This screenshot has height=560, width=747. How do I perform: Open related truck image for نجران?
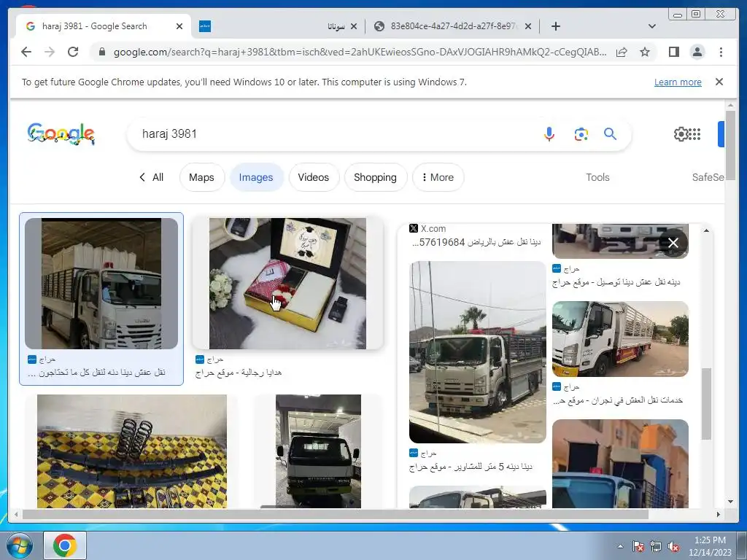click(x=620, y=338)
